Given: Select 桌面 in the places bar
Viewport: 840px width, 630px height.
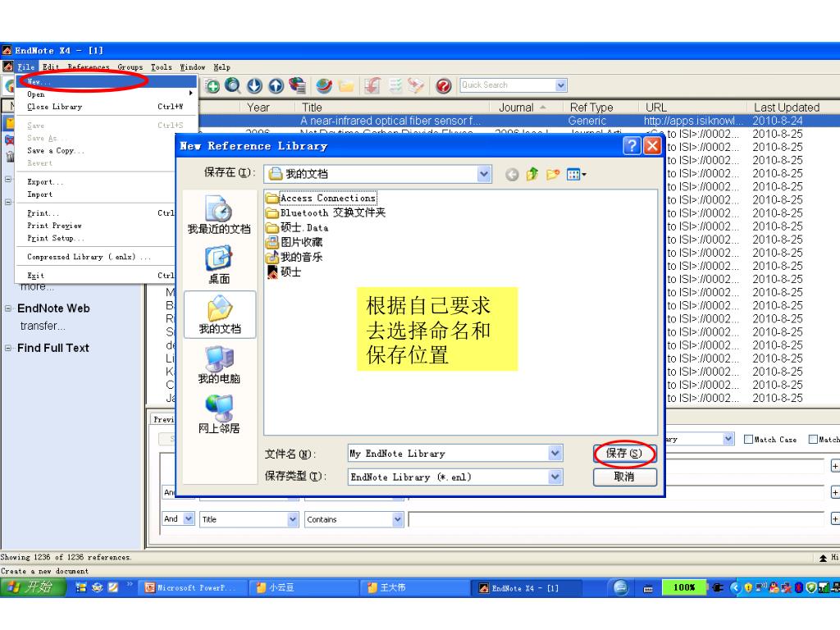Looking at the screenshot, I should (218, 265).
